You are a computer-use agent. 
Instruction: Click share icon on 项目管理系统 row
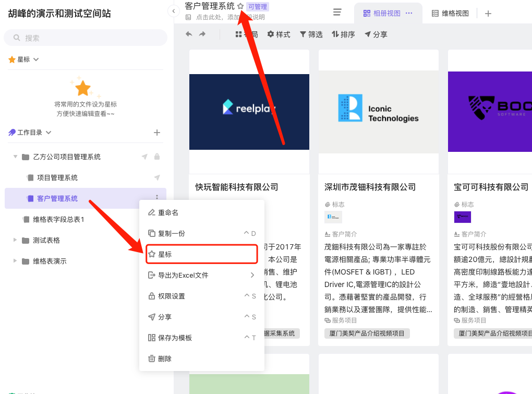[157, 177]
